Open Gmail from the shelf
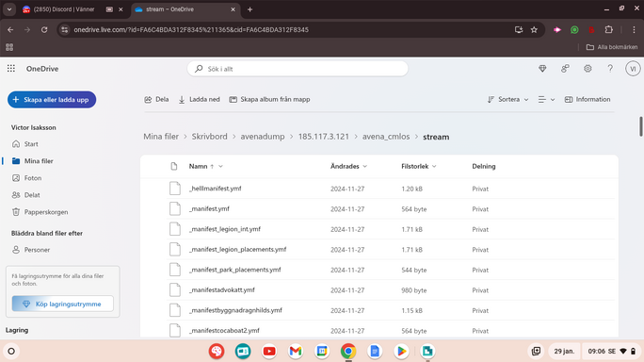644x362 pixels. (296, 352)
